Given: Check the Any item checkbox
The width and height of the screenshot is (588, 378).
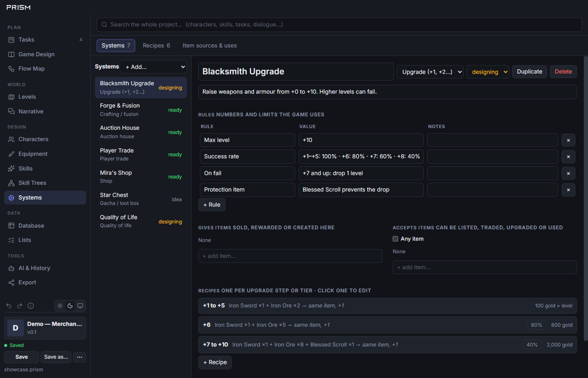Looking at the screenshot, I should click(x=395, y=239).
